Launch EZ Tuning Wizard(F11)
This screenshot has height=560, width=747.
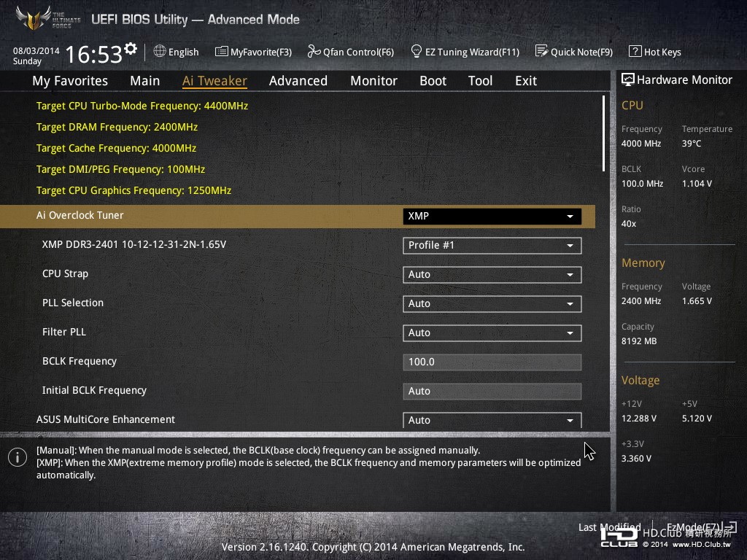tap(465, 52)
